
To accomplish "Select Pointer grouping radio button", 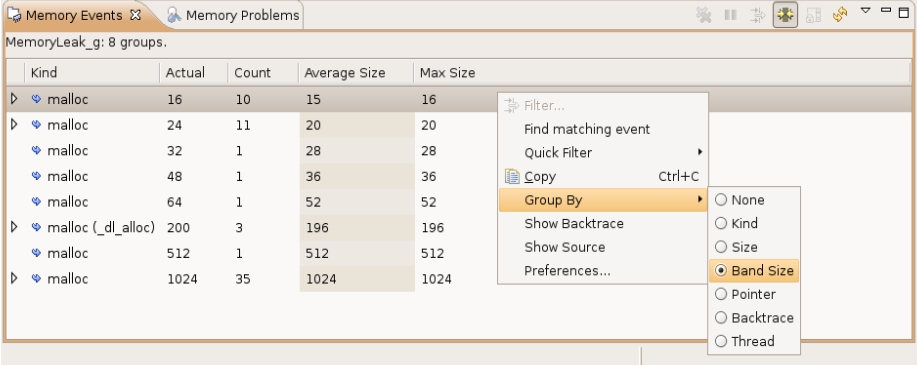I will [x=721, y=294].
